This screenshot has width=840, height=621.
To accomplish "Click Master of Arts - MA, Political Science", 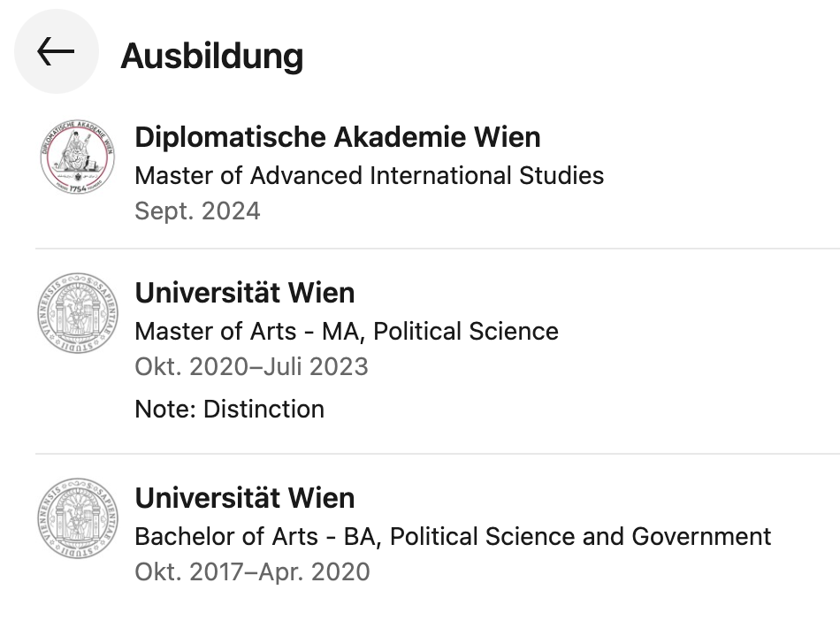I will point(346,331).
